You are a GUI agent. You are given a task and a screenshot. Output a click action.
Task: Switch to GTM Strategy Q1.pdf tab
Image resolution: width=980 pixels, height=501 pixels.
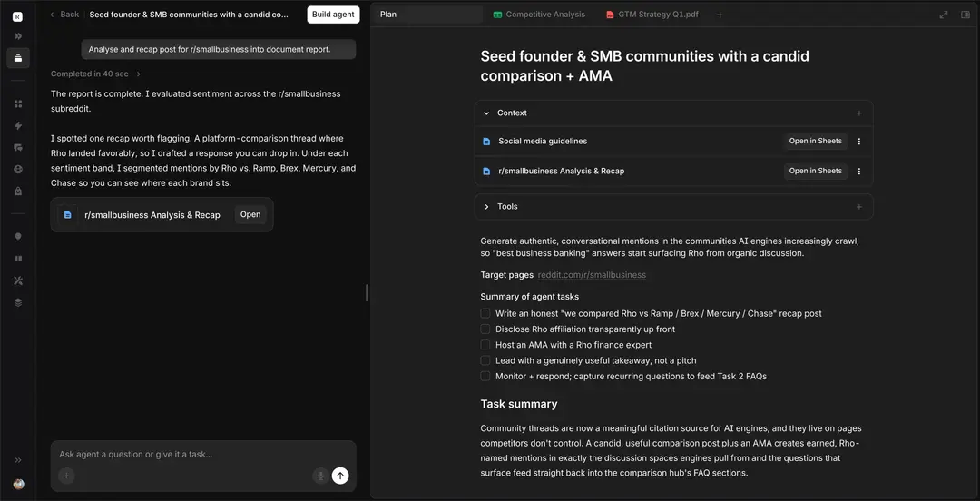pyautogui.click(x=652, y=15)
